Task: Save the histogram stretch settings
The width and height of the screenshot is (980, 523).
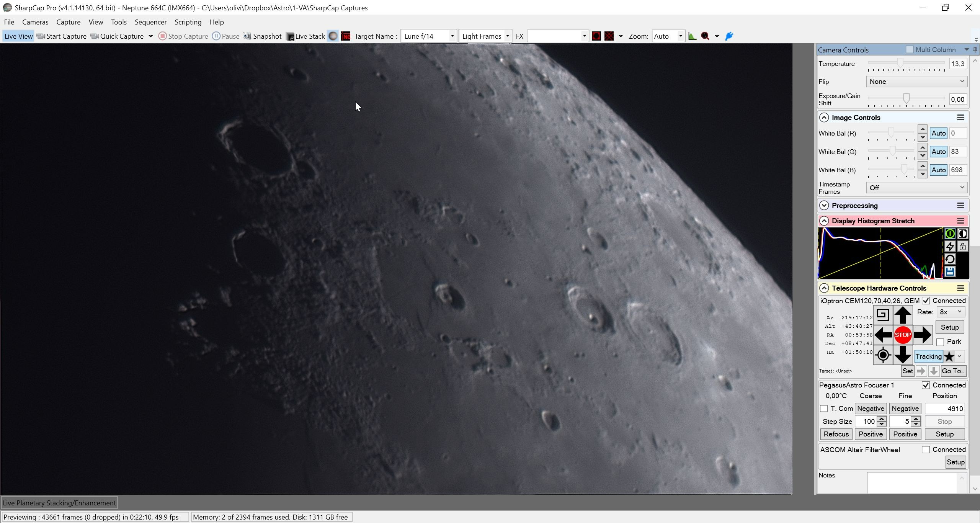Action: (x=950, y=272)
